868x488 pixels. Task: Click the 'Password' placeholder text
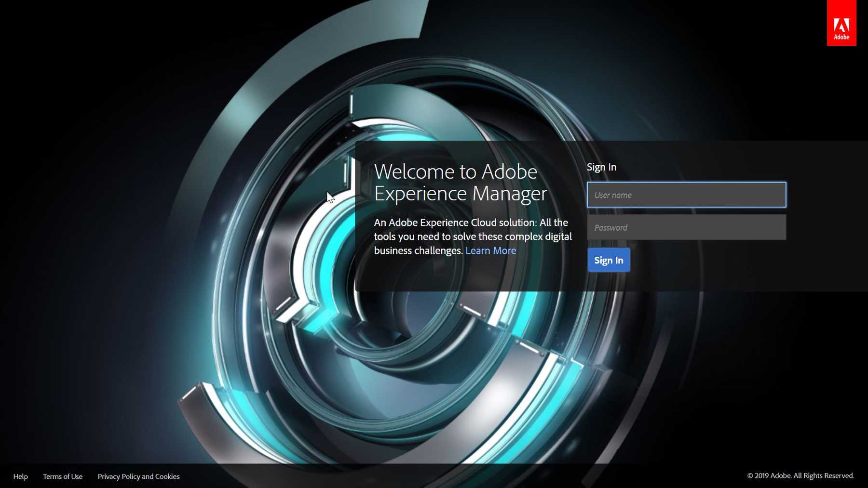click(x=610, y=227)
